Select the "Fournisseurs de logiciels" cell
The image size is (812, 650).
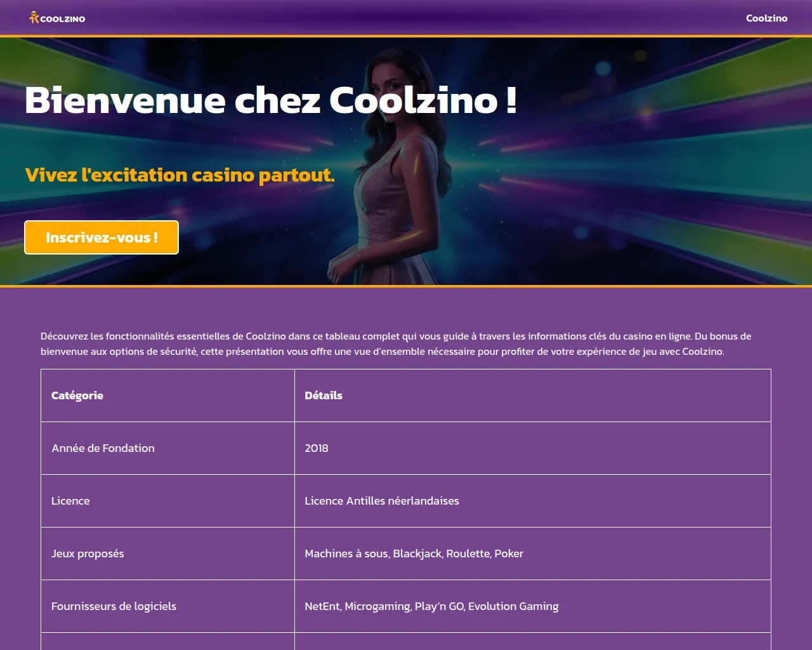[167, 606]
